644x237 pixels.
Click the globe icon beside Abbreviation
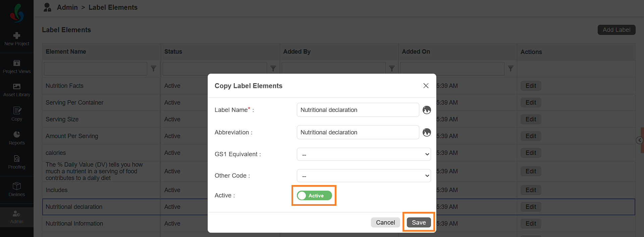[427, 132]
